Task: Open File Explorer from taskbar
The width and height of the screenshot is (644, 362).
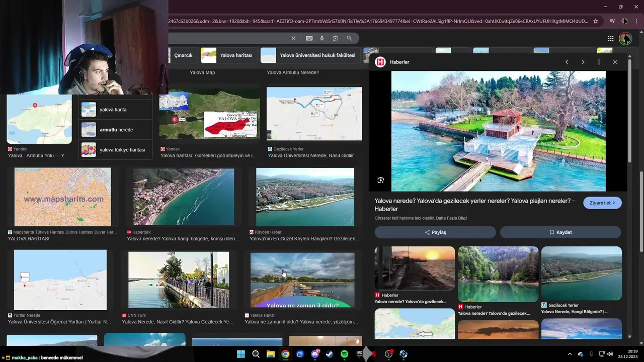Action: coord(270,354)
